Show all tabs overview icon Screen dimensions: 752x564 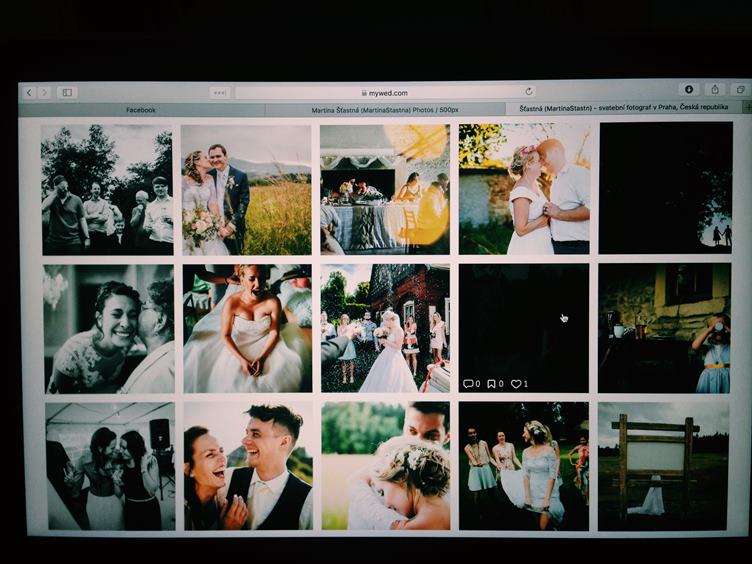[741, 89]
